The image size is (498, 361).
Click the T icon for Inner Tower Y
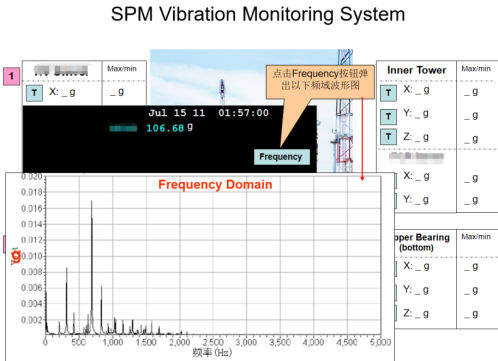click(x=388, y=117)
